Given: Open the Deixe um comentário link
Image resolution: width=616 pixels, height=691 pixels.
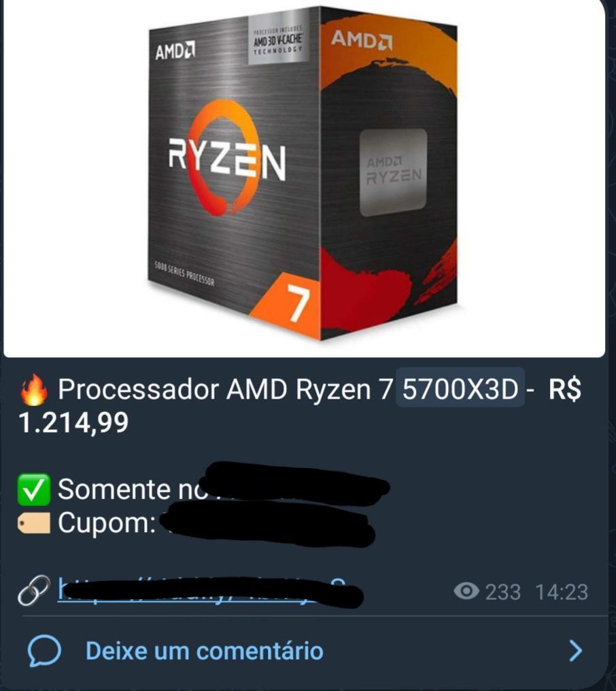Looking at the screenshot, I should [205, 651].
